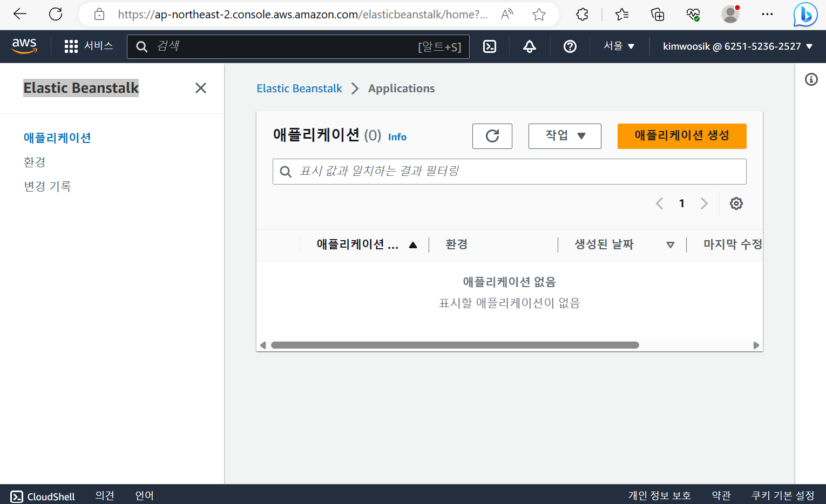Refresh the applications table

tap(492, 136)
